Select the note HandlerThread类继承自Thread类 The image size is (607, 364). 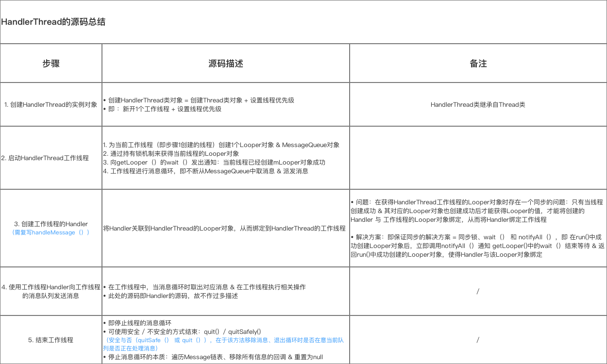click(x=477, y=104)
